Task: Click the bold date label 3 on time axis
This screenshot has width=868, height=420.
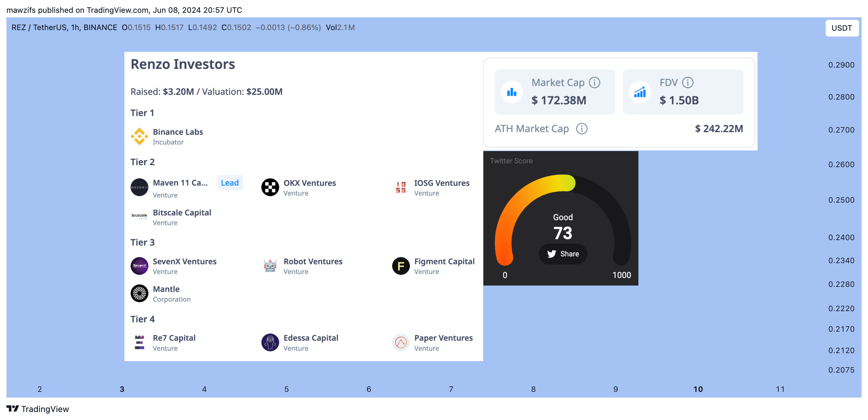Action: (122, 389)
